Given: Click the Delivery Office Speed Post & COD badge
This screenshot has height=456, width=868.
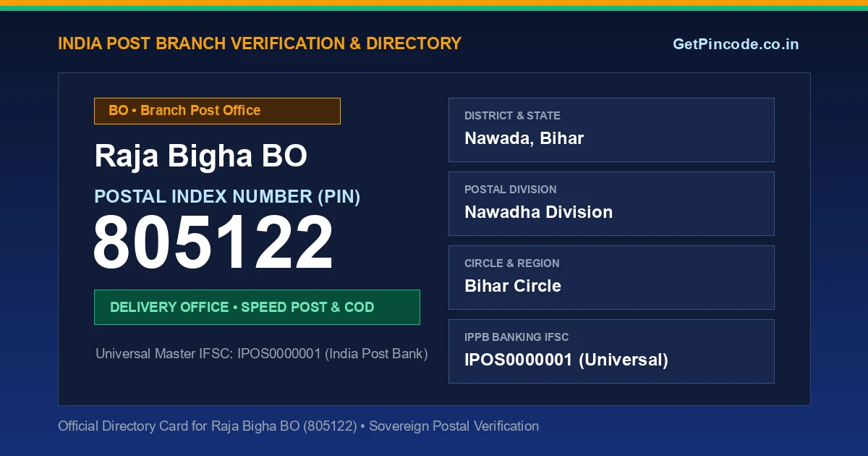Looking at the screenshot, I should pyautogui.click(x=257, y=307).
